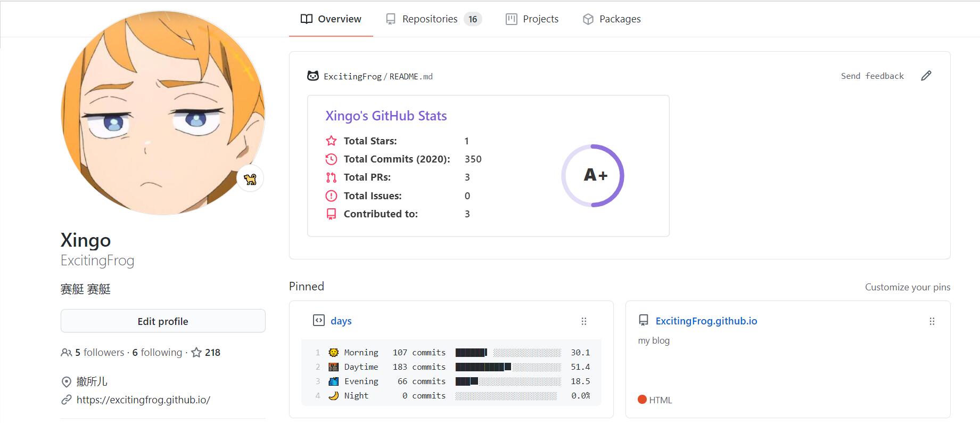This screenshot has height=423, width=980.
Task: Click the Evening commits progress bar
Action: (508, 381)
